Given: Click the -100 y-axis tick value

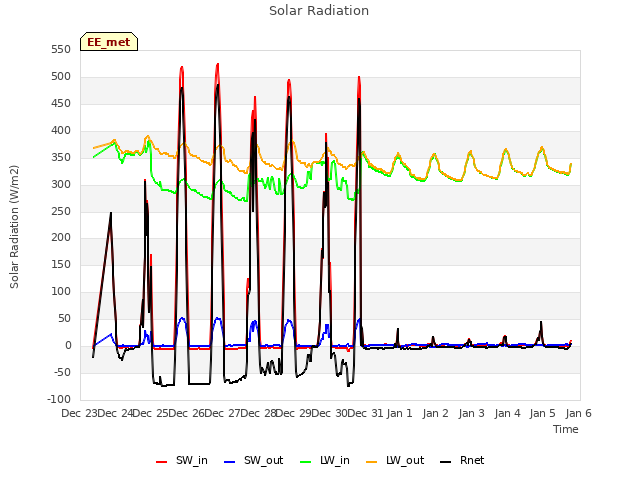Looking at the screenshot, I should click(x=59, y=399).
